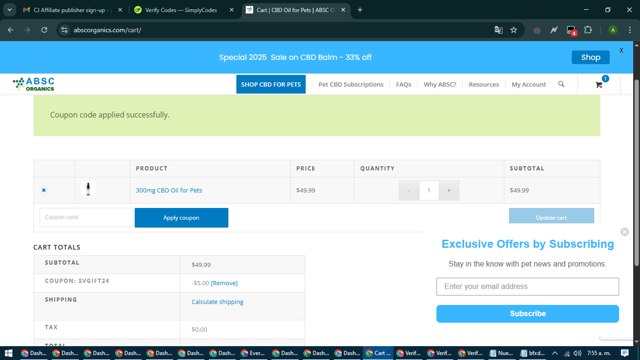This screenshot has width=640, height=360.
Task: Decrease quantity with the minus button
Action: click(x=409, y=190)
